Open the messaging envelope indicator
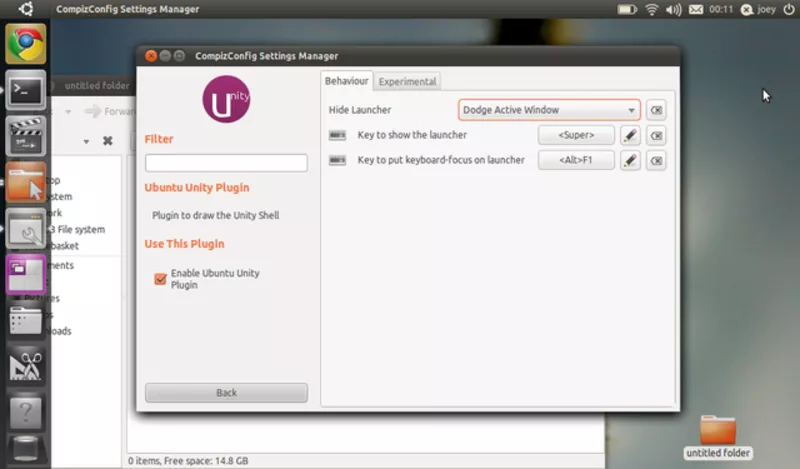This screenshot has width=800, height=469. pyautogui.click(x=696, y=9)
